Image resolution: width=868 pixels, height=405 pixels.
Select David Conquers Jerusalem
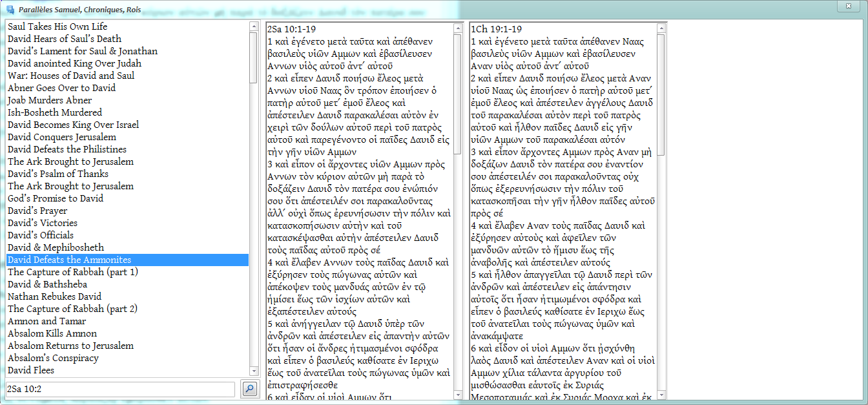(127, 137)
